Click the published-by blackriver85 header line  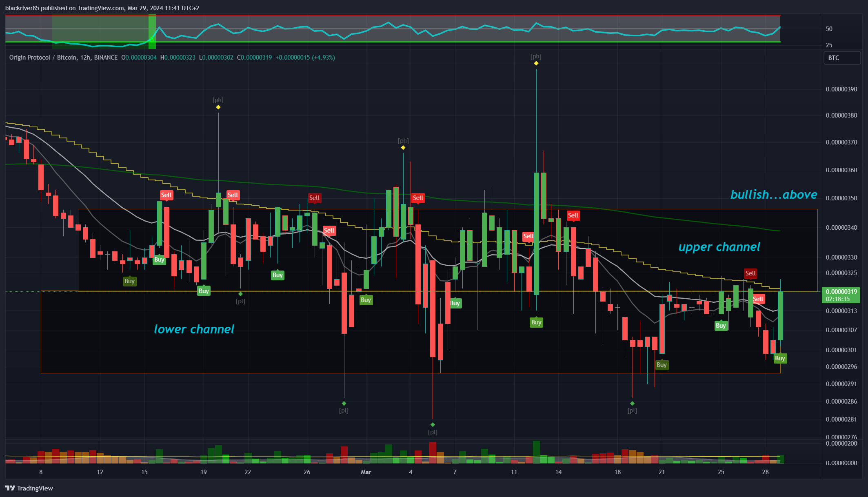point(102,8)
